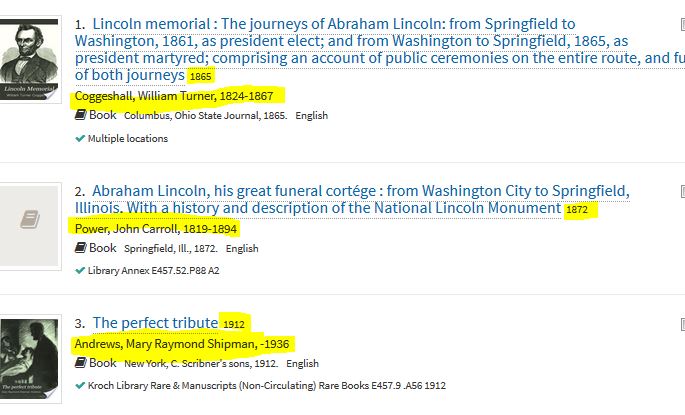The height and width of the screenshot is (415, 685).
Task: Click the Library Annex E457.52.P88 A2 call number
Action: point(154,270)
